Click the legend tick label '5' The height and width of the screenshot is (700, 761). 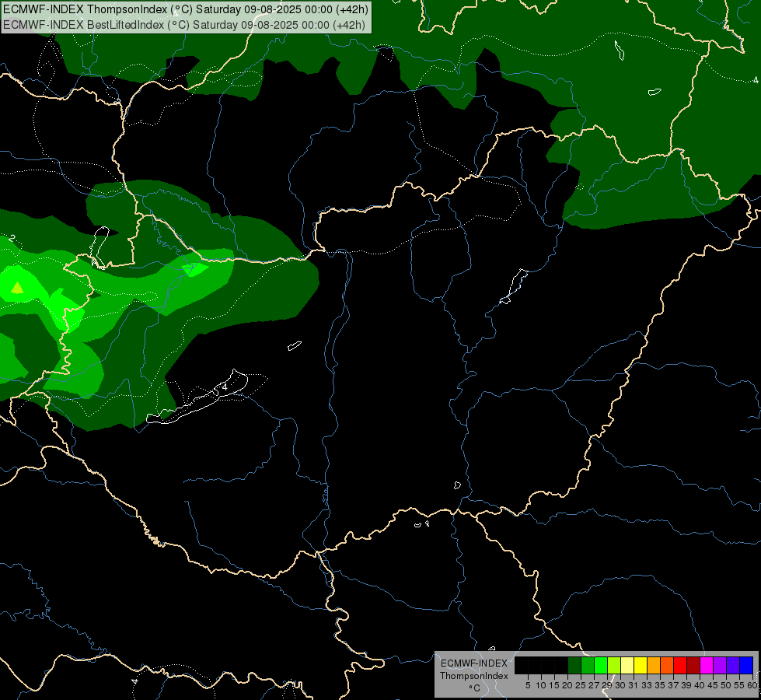(528, 685)
